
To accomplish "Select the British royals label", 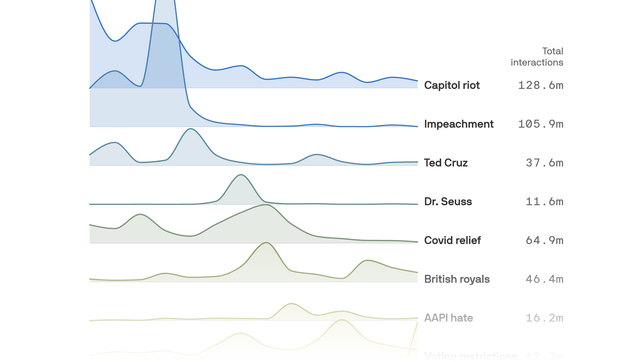I will pos(457,279).
